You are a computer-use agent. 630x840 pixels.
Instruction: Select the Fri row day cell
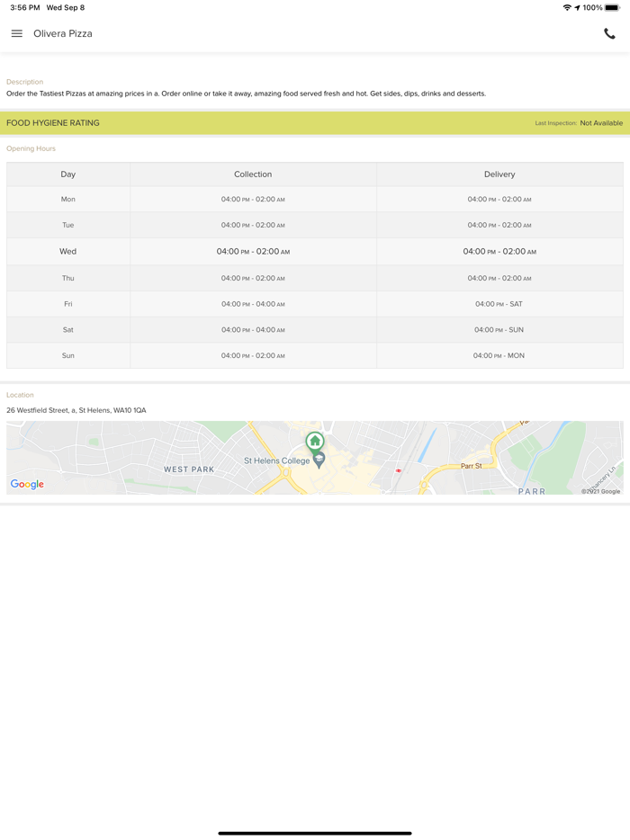(68, 304)
